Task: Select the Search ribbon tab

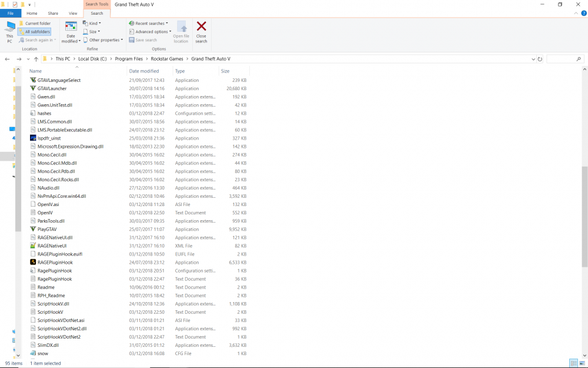Action: point(97,13)
